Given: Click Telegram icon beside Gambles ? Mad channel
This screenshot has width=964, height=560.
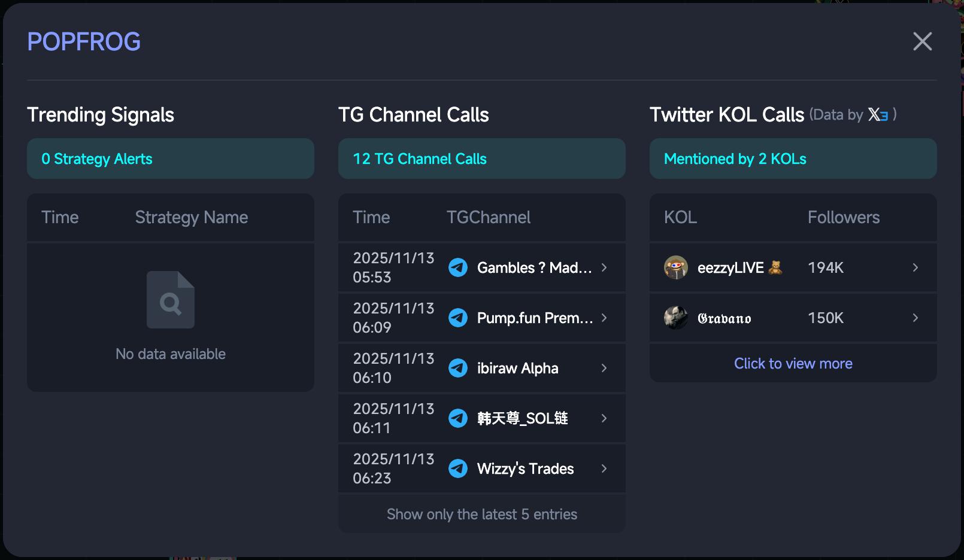Looking at the screenshot, I should click(x=458, y=267).
